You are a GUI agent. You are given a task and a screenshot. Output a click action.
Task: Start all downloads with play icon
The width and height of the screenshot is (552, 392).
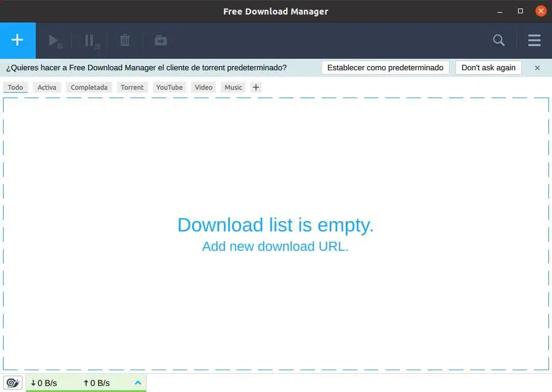[55, 41]
